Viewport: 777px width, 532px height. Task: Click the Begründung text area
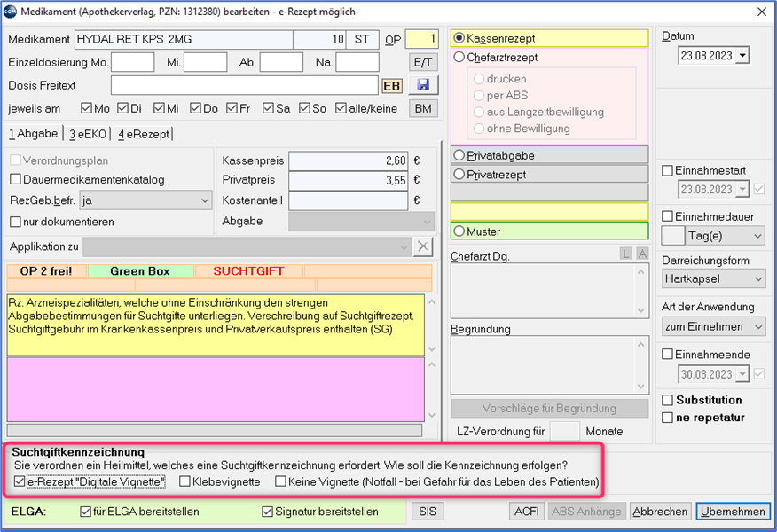[550, 364]
